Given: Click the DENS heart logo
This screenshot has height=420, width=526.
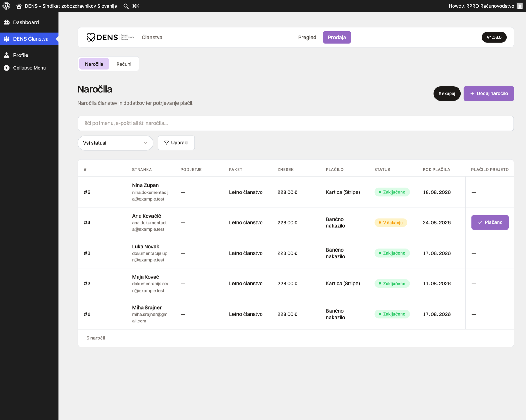Looking at the screenshot, I should [91, 37].
